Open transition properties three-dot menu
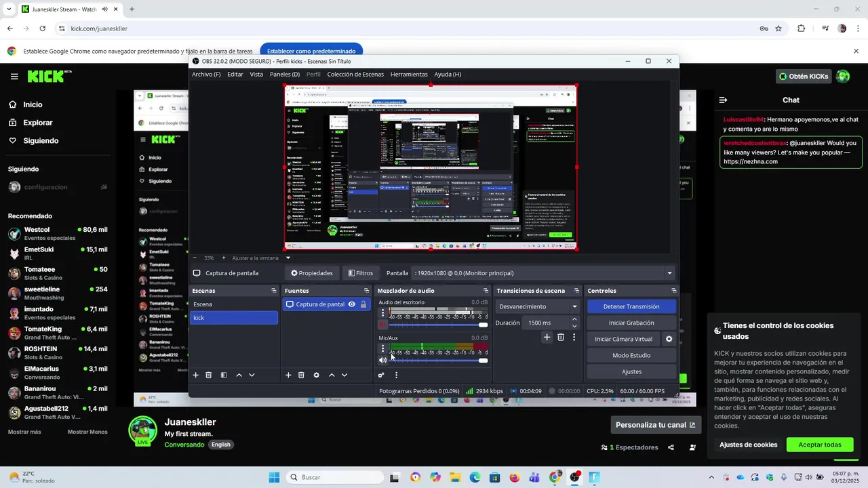Screen dimensions: 868x488 [574, 337]
